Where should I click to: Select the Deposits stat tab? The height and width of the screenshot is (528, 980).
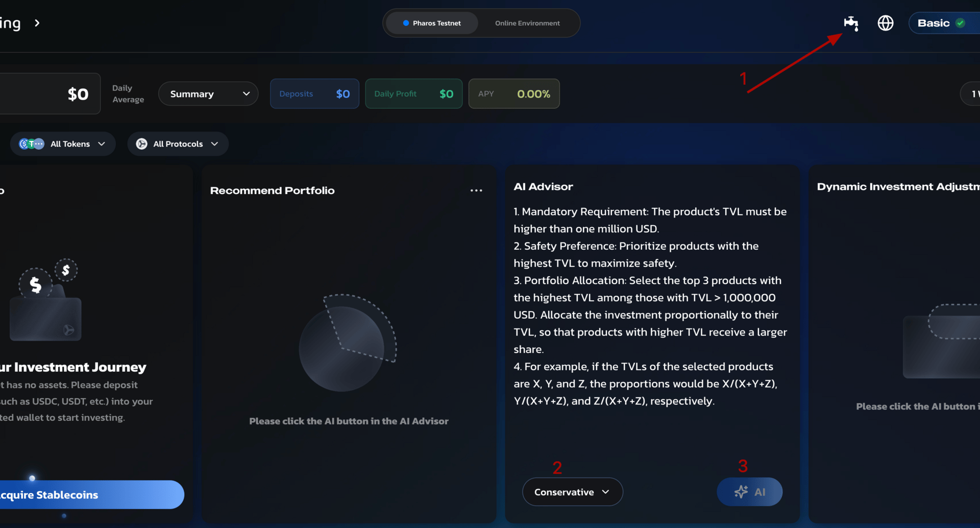pos(314,94)
